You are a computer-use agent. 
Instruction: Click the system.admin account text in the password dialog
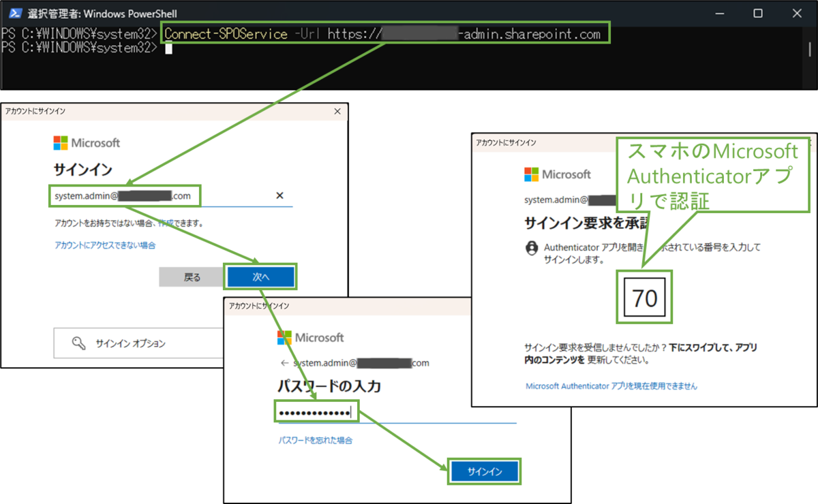361,363
